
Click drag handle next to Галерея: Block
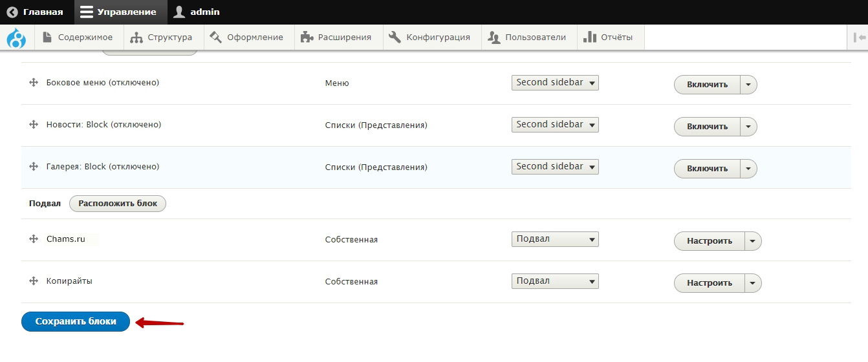(x=34, y=167)
